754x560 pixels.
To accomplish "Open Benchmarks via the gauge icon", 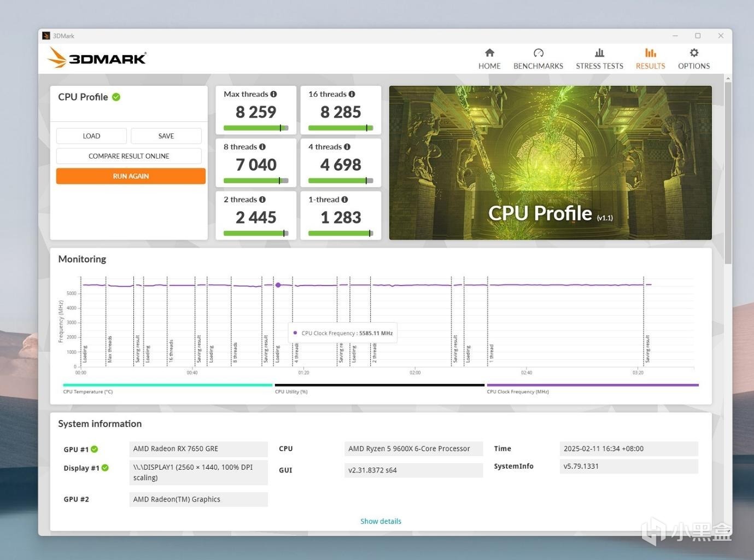I will point(539,52).
